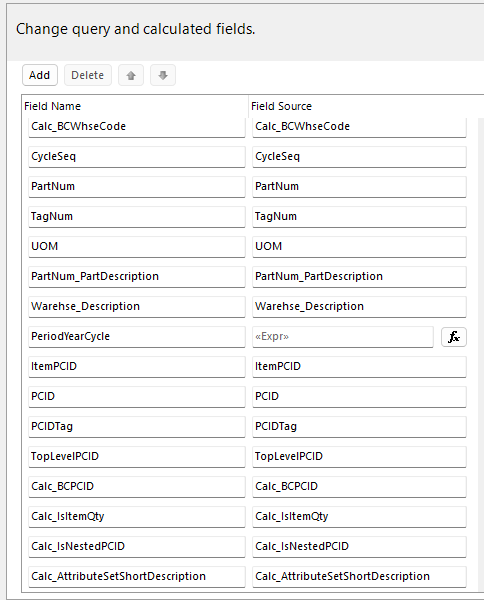Focus the Calc_IsNestedPCID field name
Image resolution: width=484 pixels, height=600 pixels.
point(137,547)
